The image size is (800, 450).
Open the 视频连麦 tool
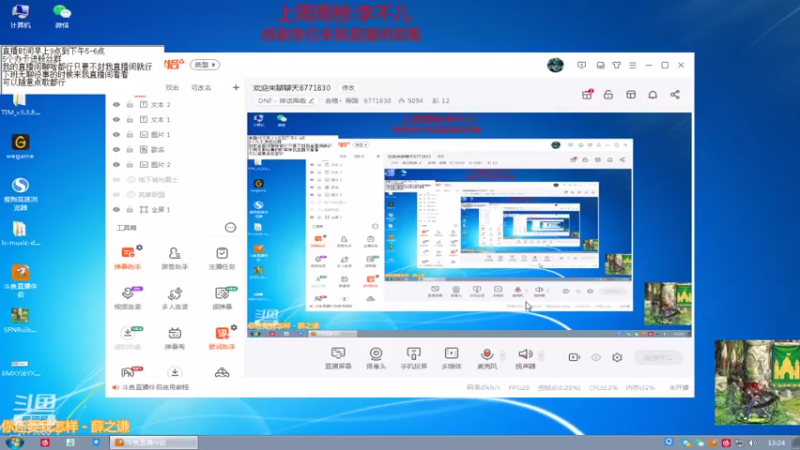128,298
